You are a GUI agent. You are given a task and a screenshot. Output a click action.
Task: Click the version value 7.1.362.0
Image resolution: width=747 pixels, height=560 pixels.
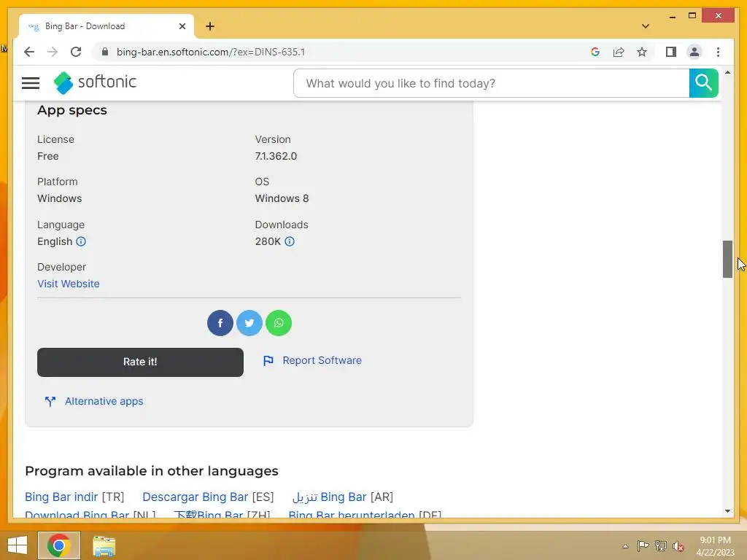276,156
